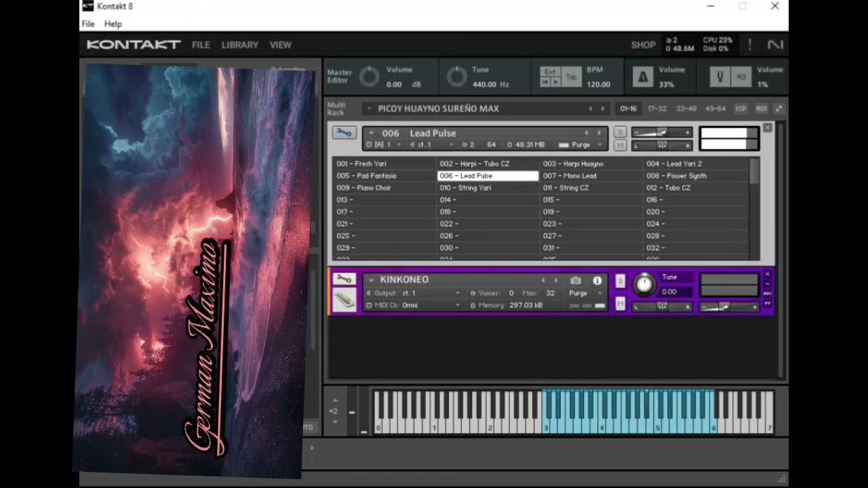Solo the KINKONEO instrument
The width and height of the screenshot is (868, 488).
(620, 281)
